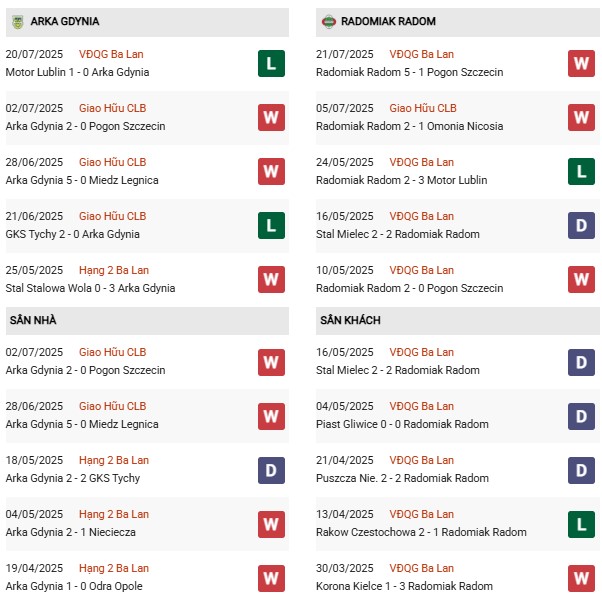Image resolution: width=602 pixels, height=602 pixels.
Task: Select the SÂN NHÀ section header
Action: coord(33,320)
